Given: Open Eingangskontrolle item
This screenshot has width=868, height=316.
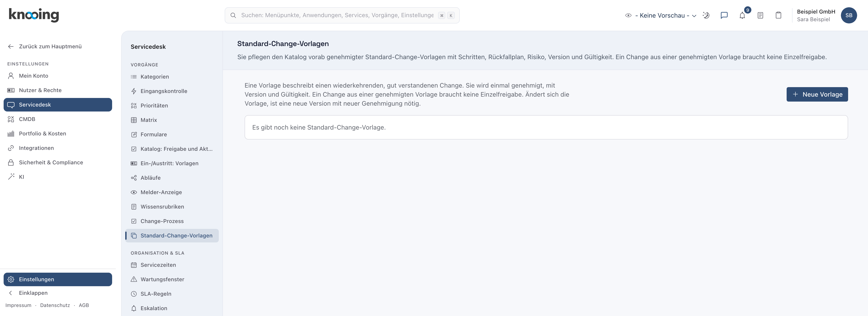Looking at the screenshot, I should coord(172,91).
